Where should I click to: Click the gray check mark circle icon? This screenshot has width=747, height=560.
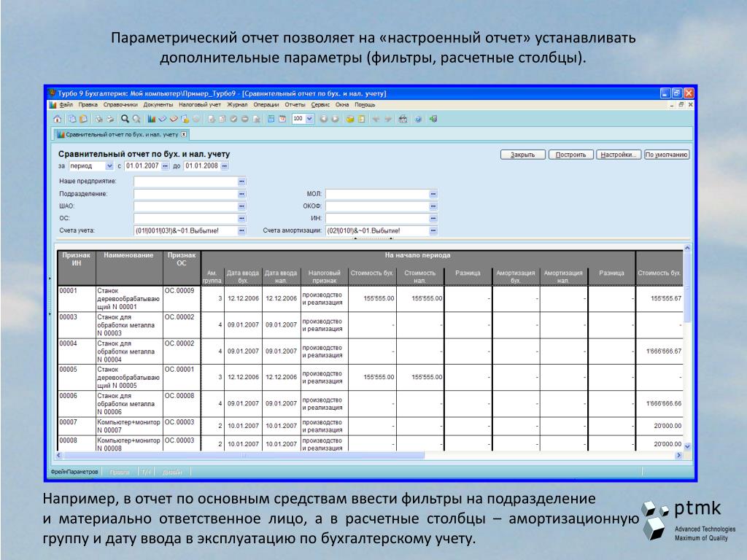point(233,119)
